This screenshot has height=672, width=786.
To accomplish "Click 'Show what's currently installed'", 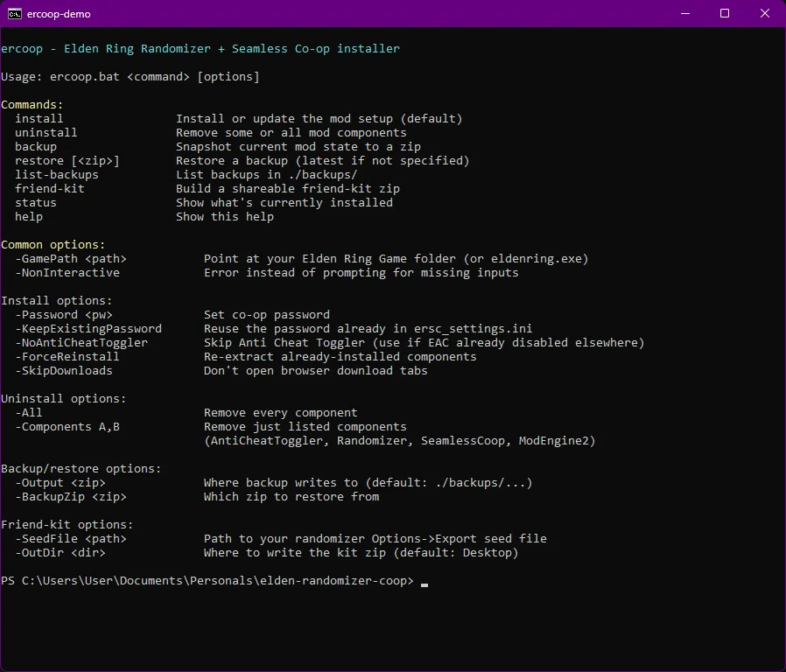I will pos(284,203).
